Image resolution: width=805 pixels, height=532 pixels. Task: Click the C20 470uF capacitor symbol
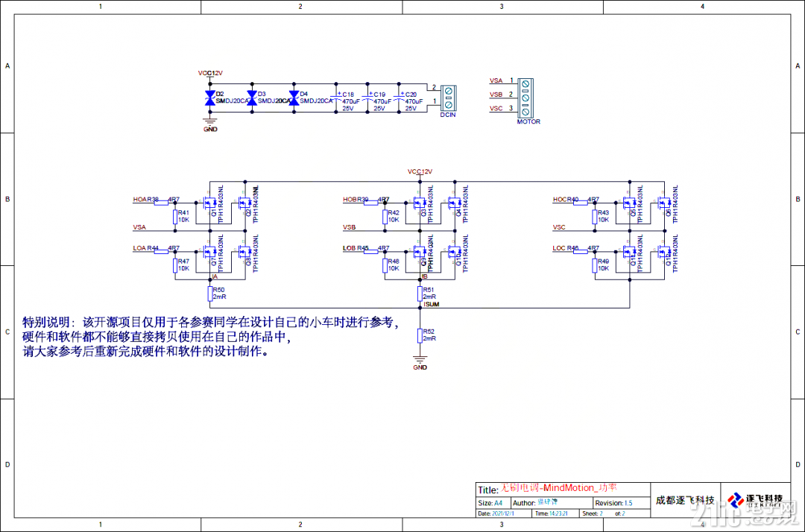pos(400,98)
